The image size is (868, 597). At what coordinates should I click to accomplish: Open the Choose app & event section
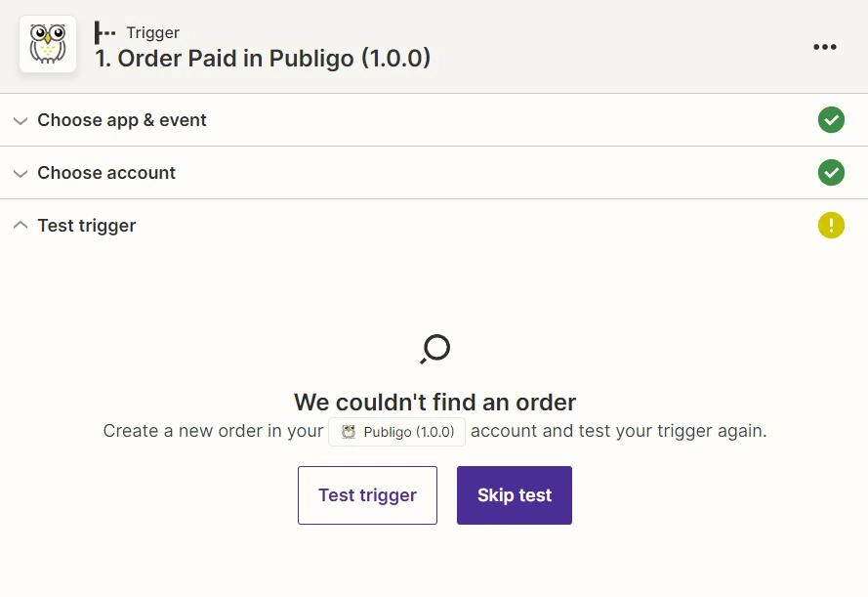122,120
